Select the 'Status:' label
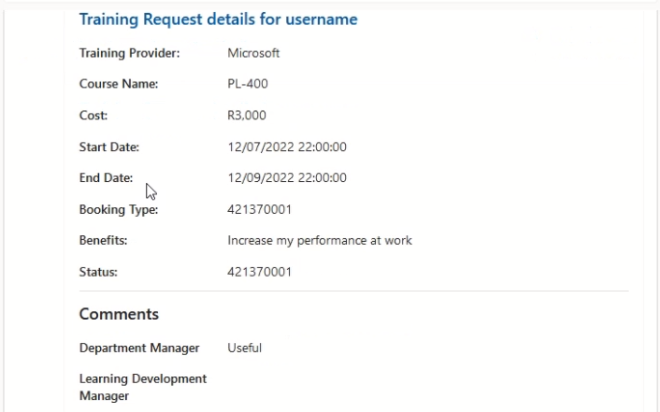Screen dimensions: 660x412 coord(98,272)
